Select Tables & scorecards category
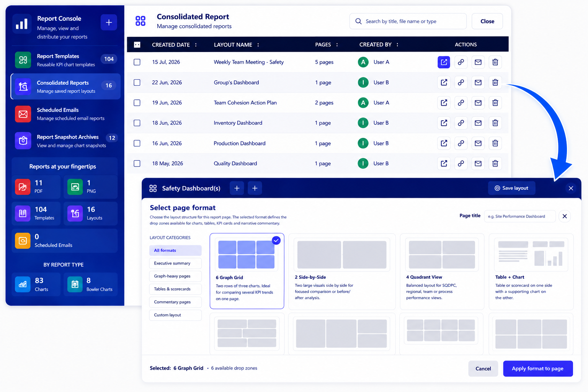This screenshot has width=588, height=392. tap(175, 289)
